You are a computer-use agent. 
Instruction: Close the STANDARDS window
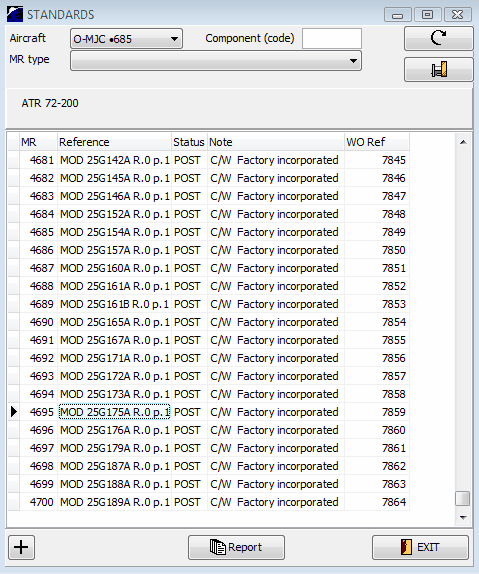457,15
